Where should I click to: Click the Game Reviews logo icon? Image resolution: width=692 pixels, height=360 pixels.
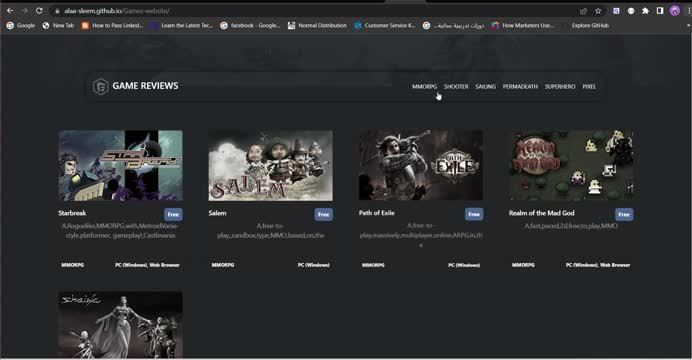tap(101, 86)
